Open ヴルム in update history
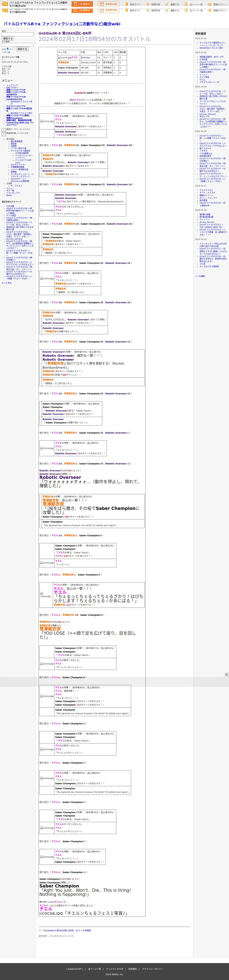The image size is (229, 980). tap(202, 80)
